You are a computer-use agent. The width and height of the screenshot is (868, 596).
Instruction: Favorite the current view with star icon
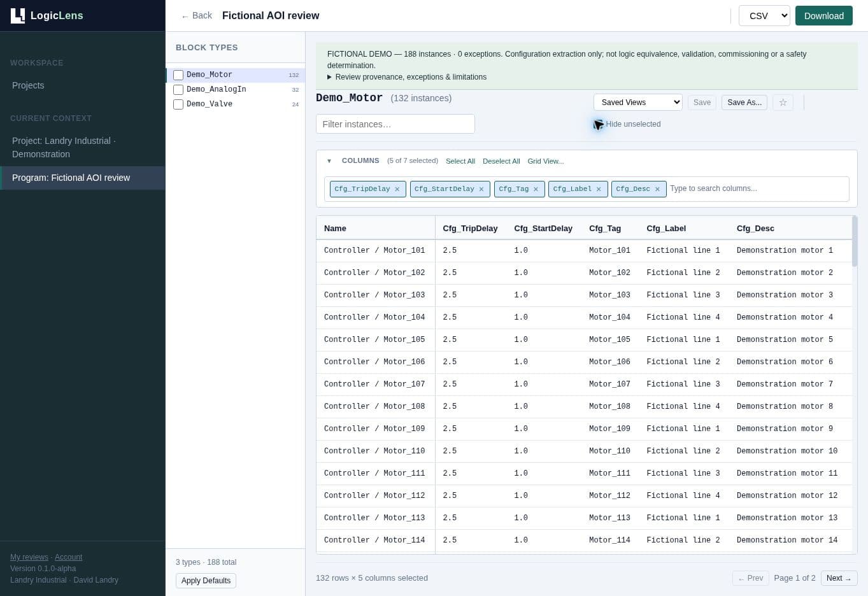click(783, 103)
